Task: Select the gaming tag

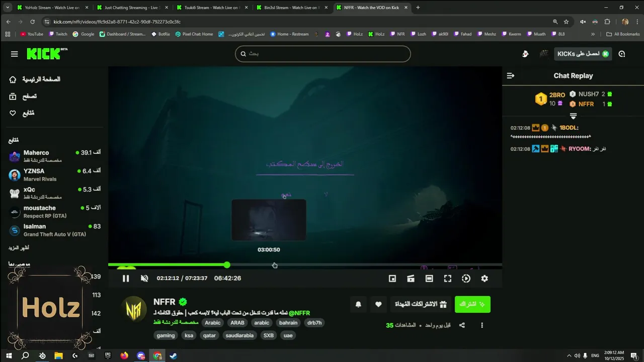Action: (x=166, y=335)
